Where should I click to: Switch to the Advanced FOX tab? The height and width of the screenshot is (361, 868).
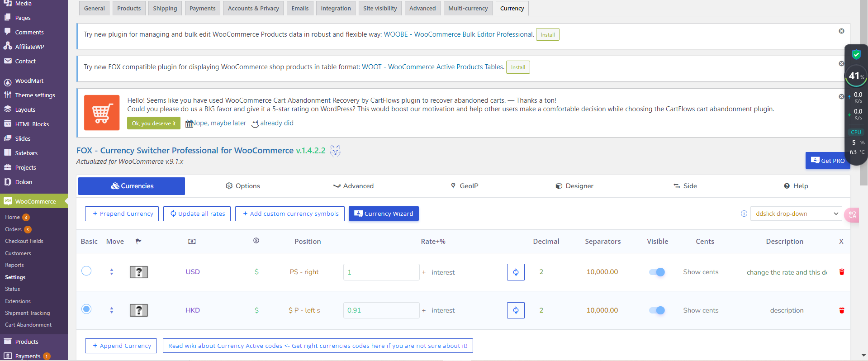[353, 186]
